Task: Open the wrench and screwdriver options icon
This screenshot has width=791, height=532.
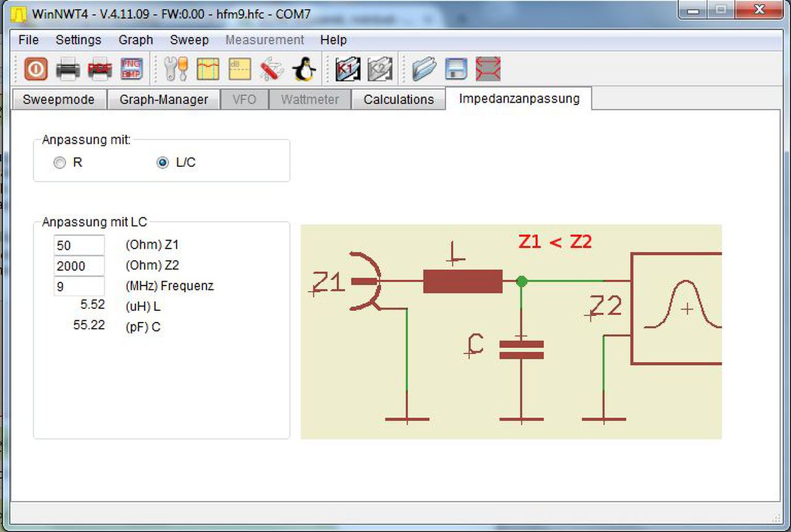Action: pyautogui.click(x=176, y=69)
